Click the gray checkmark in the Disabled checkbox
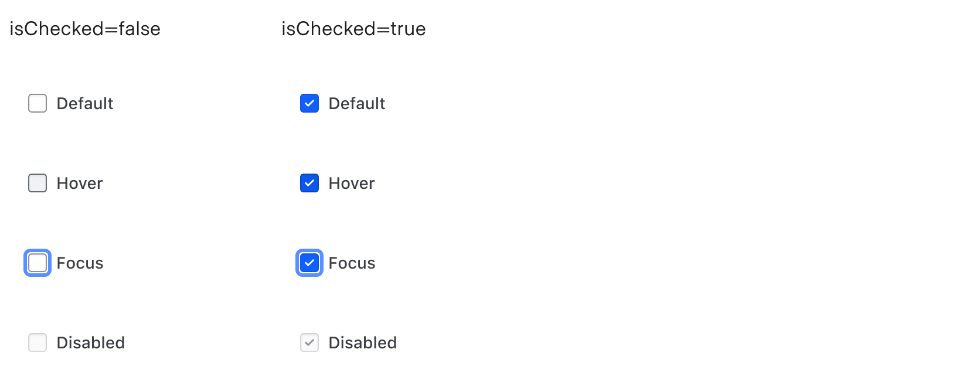Viewport: 980px width, 373px height. (309, 343)
